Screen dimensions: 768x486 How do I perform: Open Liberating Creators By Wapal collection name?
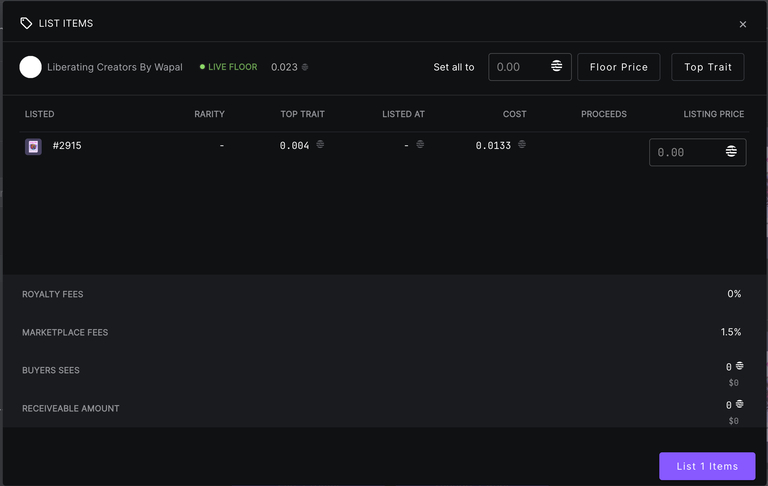coord(115,67)
